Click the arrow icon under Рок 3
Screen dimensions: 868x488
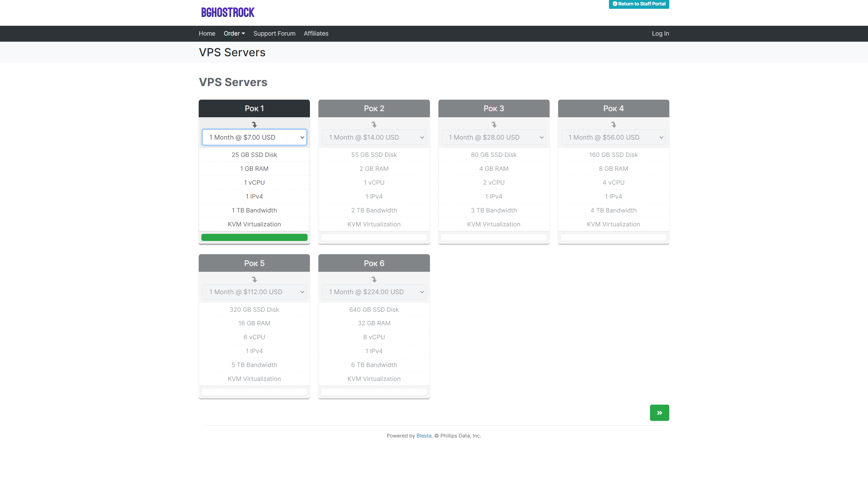point(494,125)
